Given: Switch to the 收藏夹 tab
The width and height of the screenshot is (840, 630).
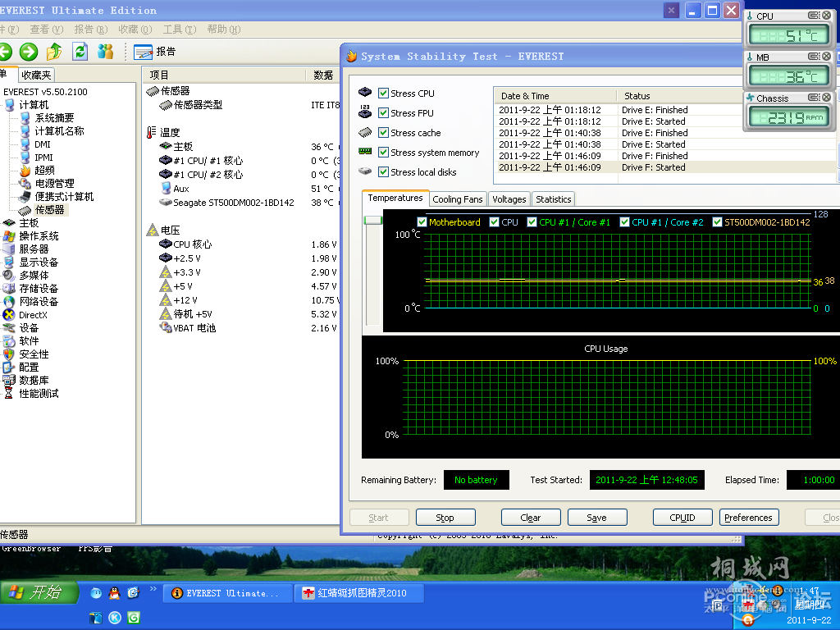Looking at the screenshot, I should coord(36,75).
